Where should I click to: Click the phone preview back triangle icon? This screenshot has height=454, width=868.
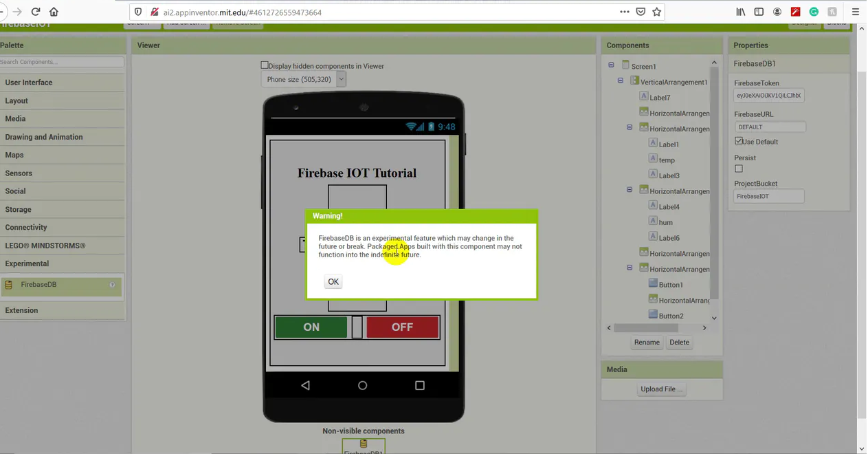[305, 386]
